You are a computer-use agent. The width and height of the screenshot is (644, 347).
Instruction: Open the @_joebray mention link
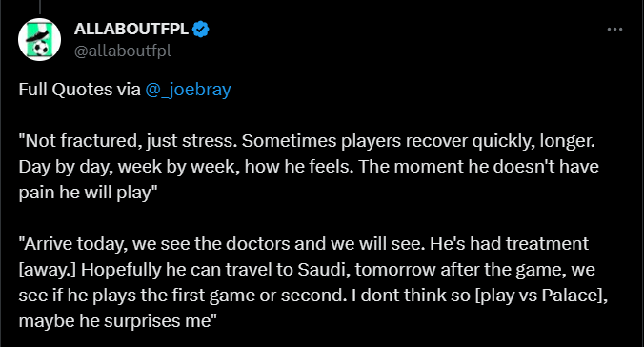[188, 90]
